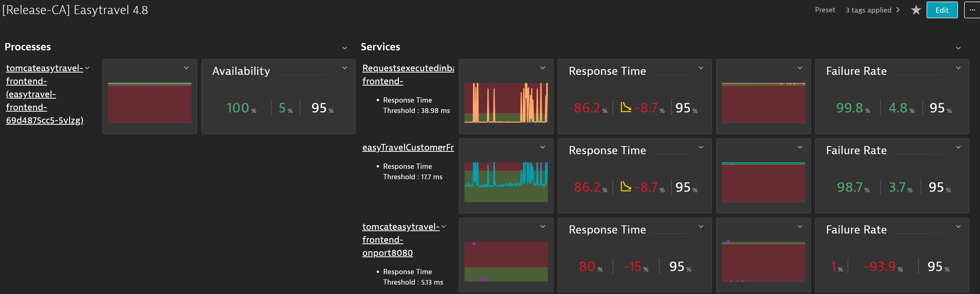Screen dimensions: 980x294
Task: Click the yellow trend icon in easyTravelCustomerFrontend row
Action: coord(625,187)
